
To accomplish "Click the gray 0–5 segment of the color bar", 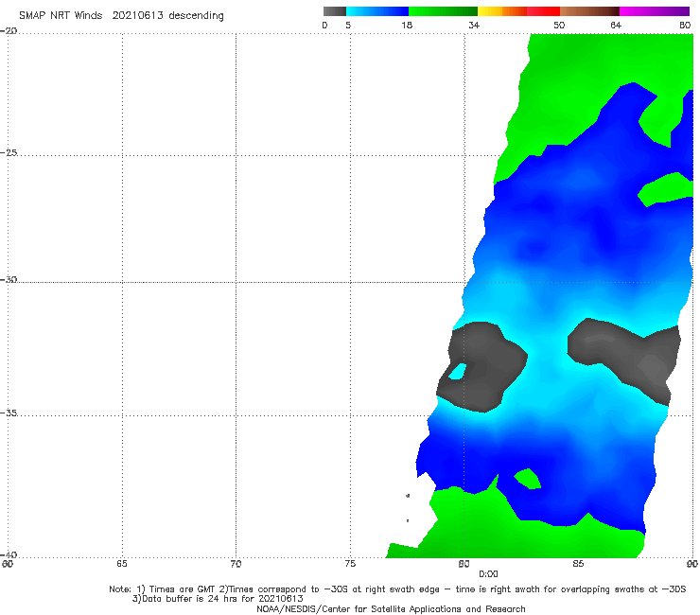I will (x=334, y=11).
